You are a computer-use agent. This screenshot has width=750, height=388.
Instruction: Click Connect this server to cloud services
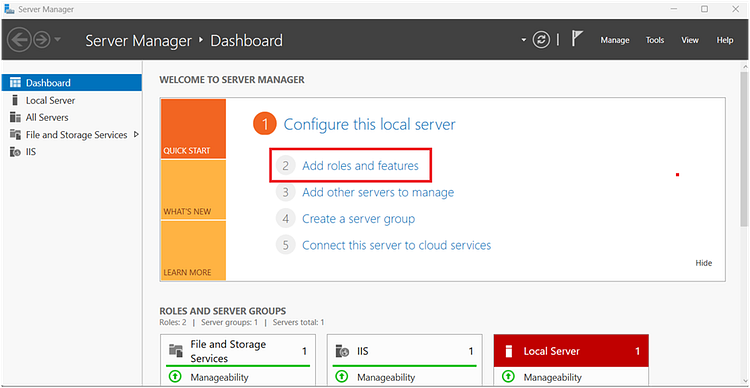coord(397,245)
